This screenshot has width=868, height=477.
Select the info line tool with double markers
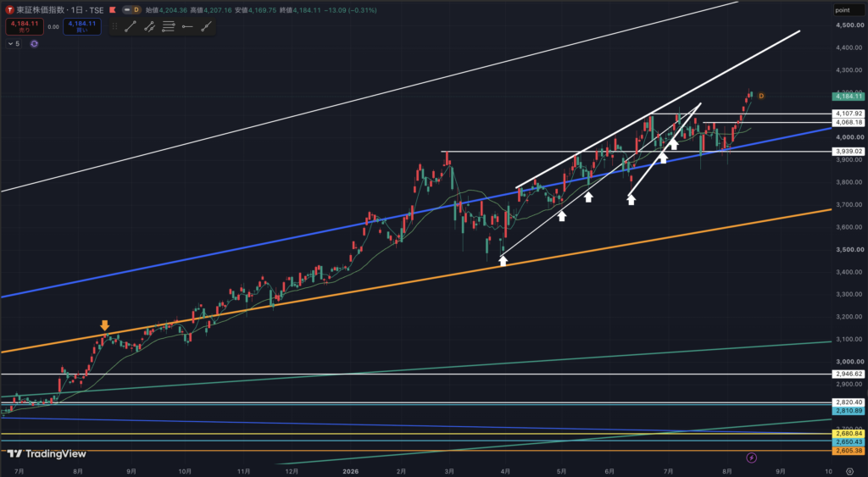coord(149,26)
